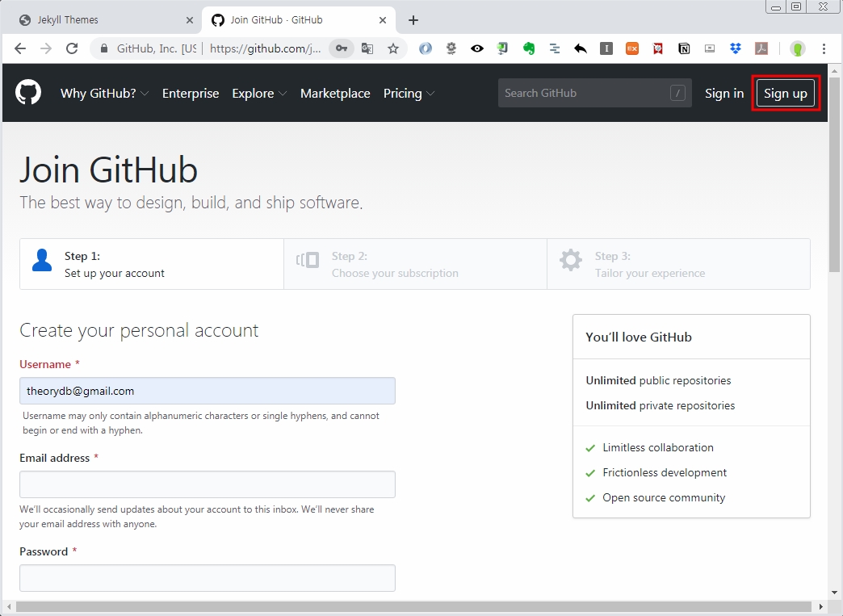The width and height of the screenshot is (843, 616).
Task: Expand the Why GitHub? dropdown
Action: (104, 93)
